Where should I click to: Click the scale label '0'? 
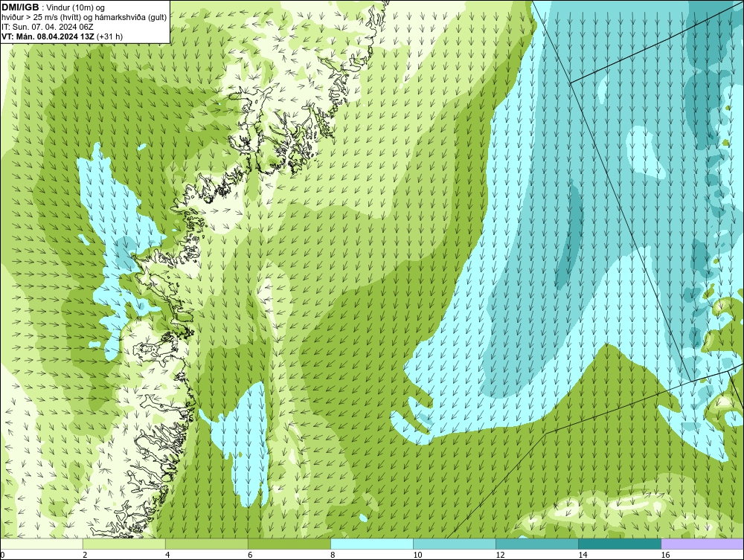pyautogui.click(x=2, y=555)
